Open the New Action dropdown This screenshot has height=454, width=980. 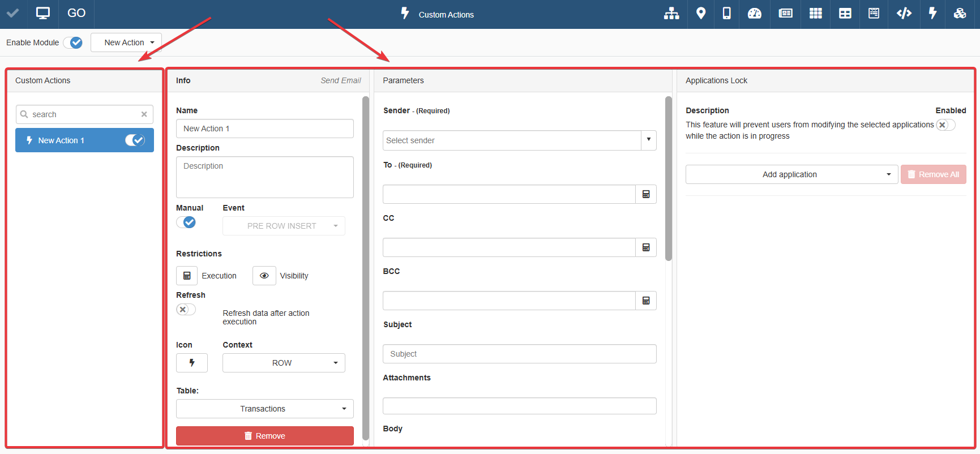tap(126, 42)
